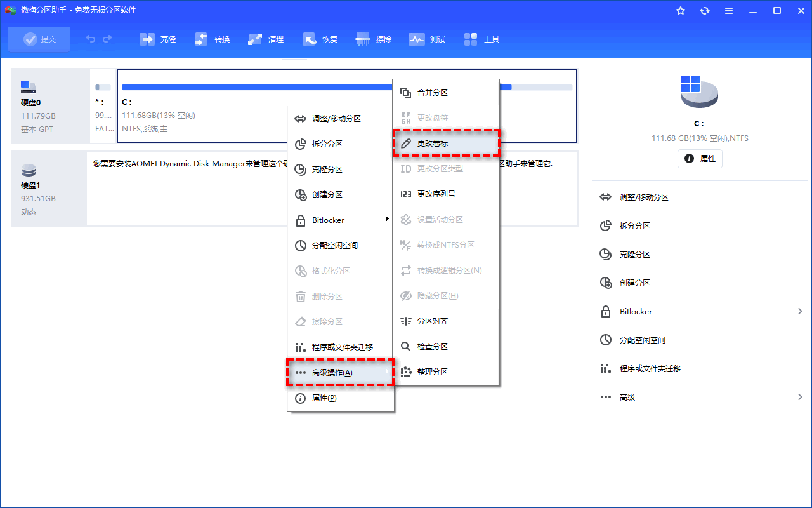Click the star favorite icon in title bar
The image size is (812, 508).
pyautogui.click(x=681, y=11)
